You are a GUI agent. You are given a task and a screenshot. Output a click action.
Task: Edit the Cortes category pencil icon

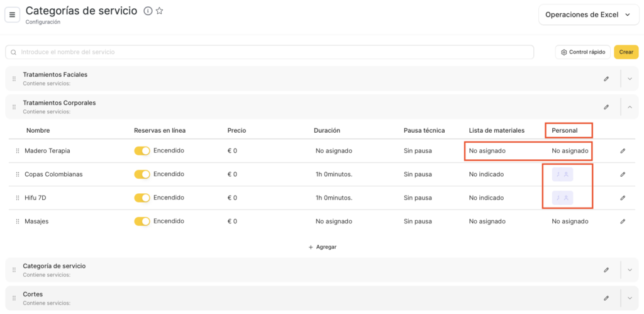pyautogui.click(x=606, y=298)
